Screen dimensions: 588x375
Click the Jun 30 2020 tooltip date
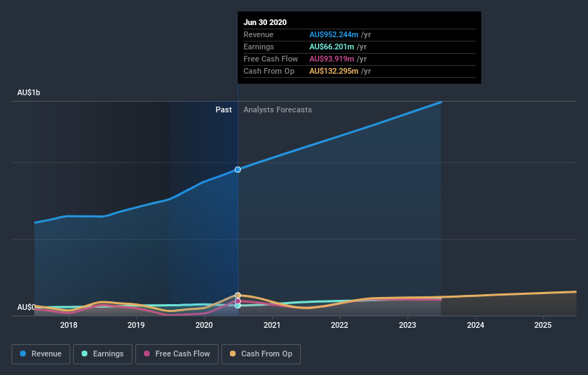coord(265,22)
